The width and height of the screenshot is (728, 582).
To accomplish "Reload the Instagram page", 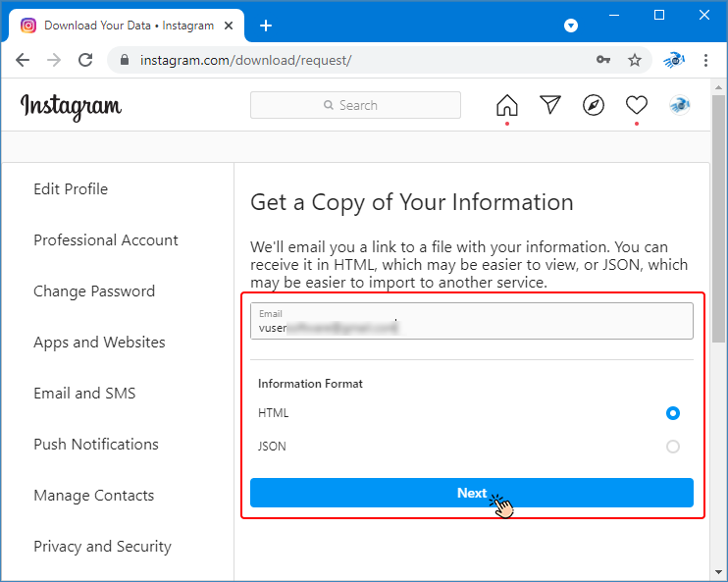I will point(85,60).
